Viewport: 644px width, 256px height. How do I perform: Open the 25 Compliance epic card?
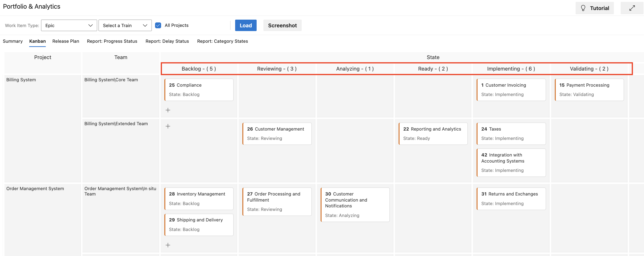click(x=199, y=90)
